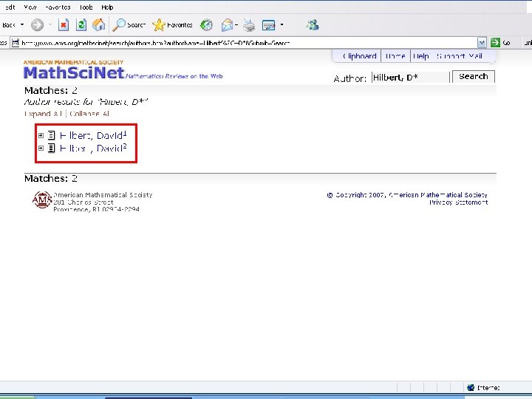Open the Help menu in menu bar

(107, 7)
